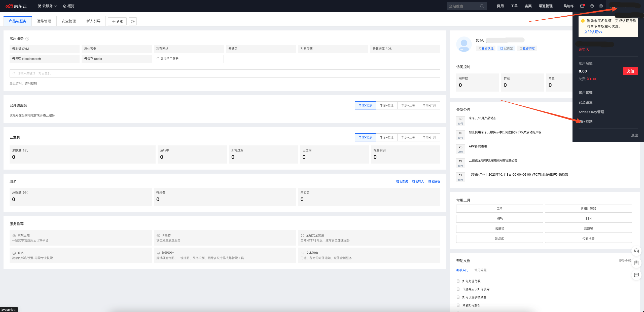This screenshot has width=644, height=312.
Task: Open 全站安全加速 recommended service
Action: (x=369, y=238)
